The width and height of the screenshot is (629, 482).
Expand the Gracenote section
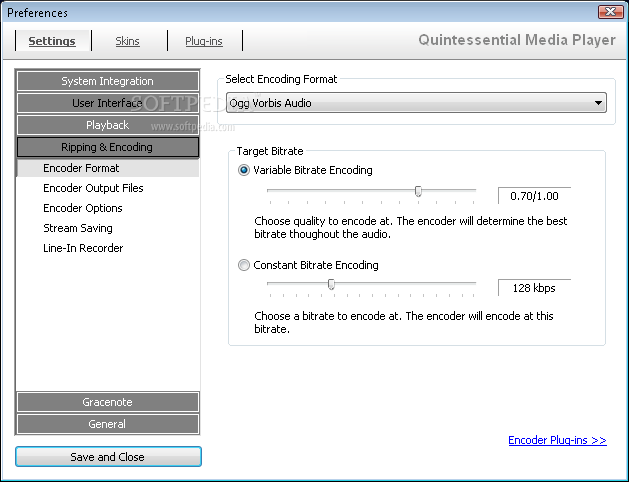[108, 402]
